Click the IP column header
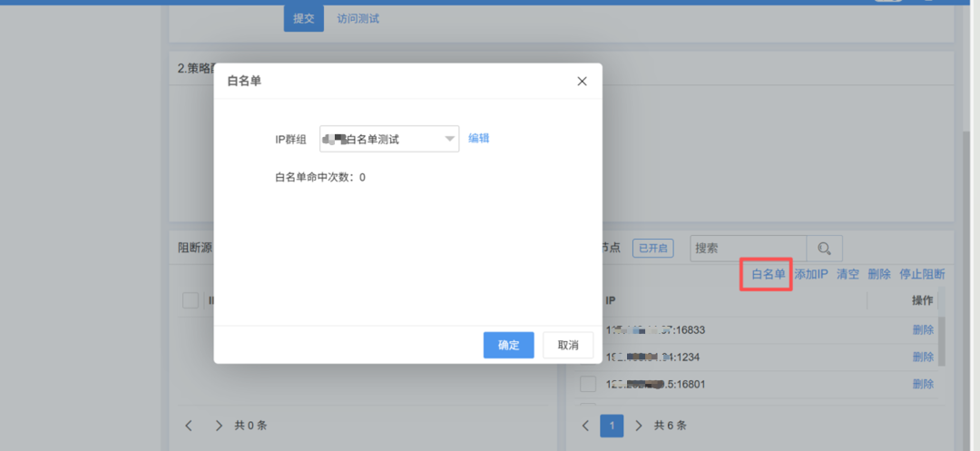This screenshot has width=980, height=451. click(x=611, y=300)
